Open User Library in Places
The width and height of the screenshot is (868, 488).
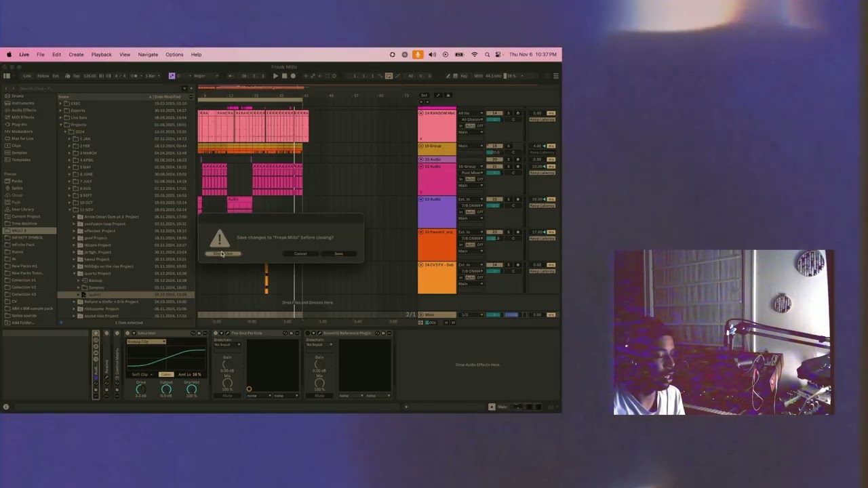pos(22,209)
